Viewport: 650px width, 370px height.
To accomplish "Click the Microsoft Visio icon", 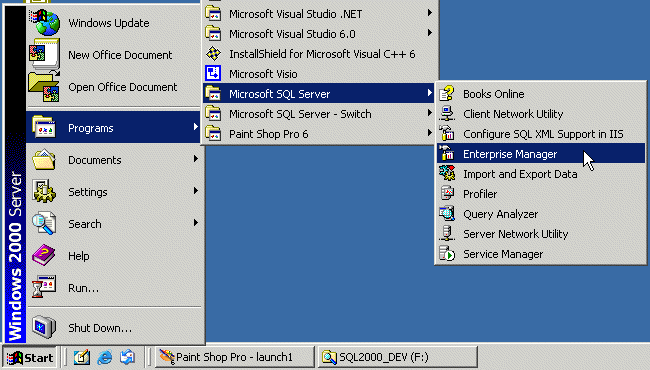I will [x=213, y=73].
